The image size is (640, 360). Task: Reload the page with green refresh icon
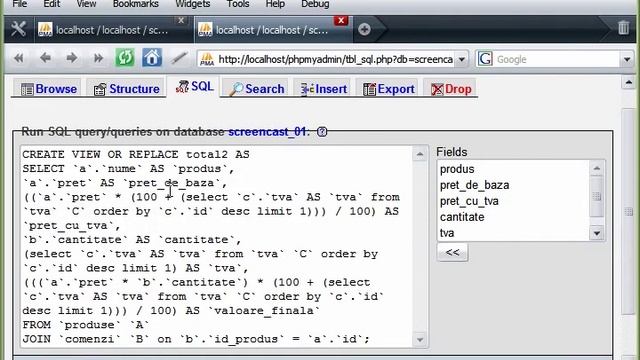125,58
